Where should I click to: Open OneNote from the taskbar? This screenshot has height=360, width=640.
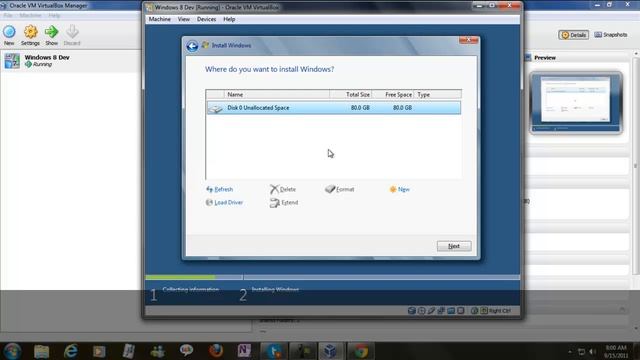click(244, 351)
